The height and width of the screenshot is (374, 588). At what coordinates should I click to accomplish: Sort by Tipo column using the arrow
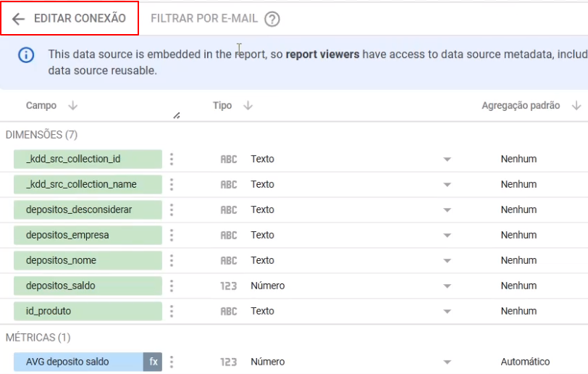[248, 106]
